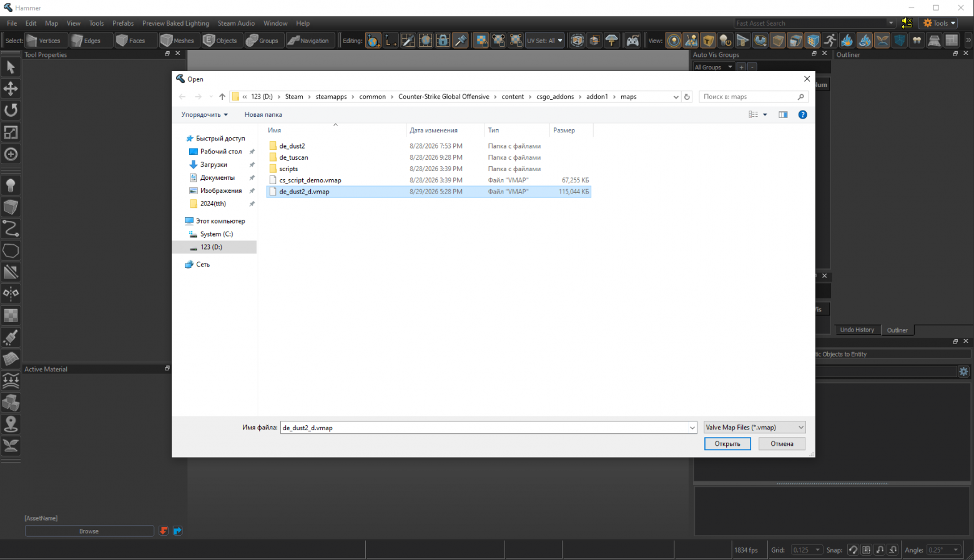
Task: Open the Map menu
Action: point(51,23)
